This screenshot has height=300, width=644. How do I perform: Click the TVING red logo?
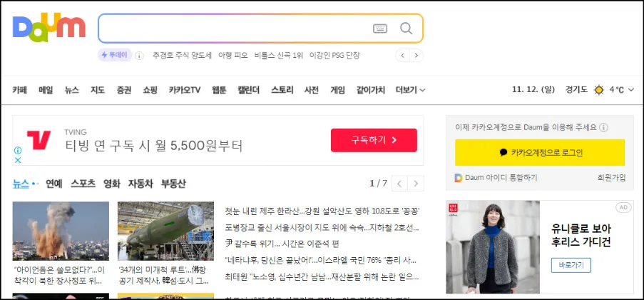click(39, 140)
